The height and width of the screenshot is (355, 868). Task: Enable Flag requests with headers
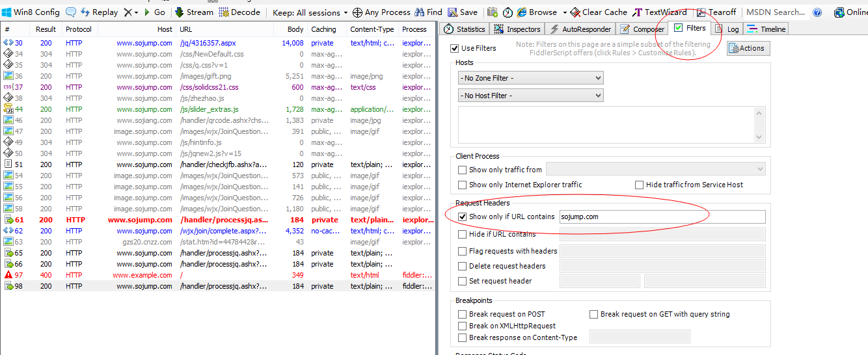click(463, 251)
